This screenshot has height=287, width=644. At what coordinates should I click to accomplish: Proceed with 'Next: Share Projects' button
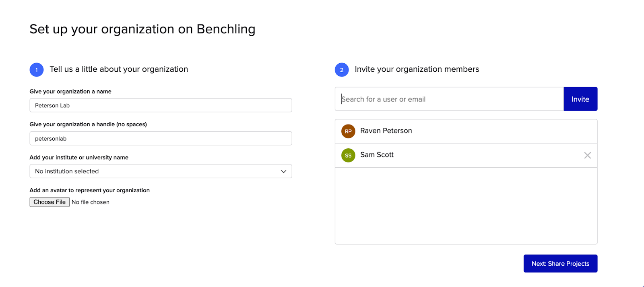tap(560, 264)
